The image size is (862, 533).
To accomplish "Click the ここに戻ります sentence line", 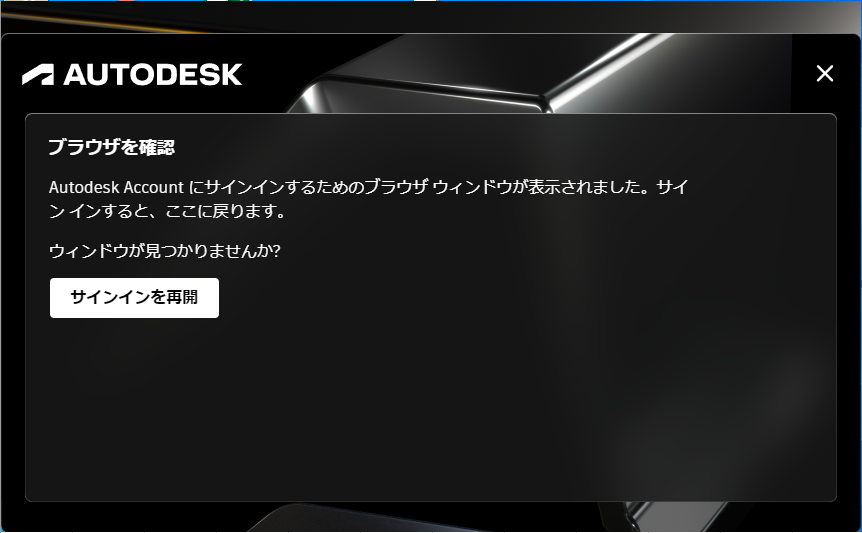I will click(167, 211).
